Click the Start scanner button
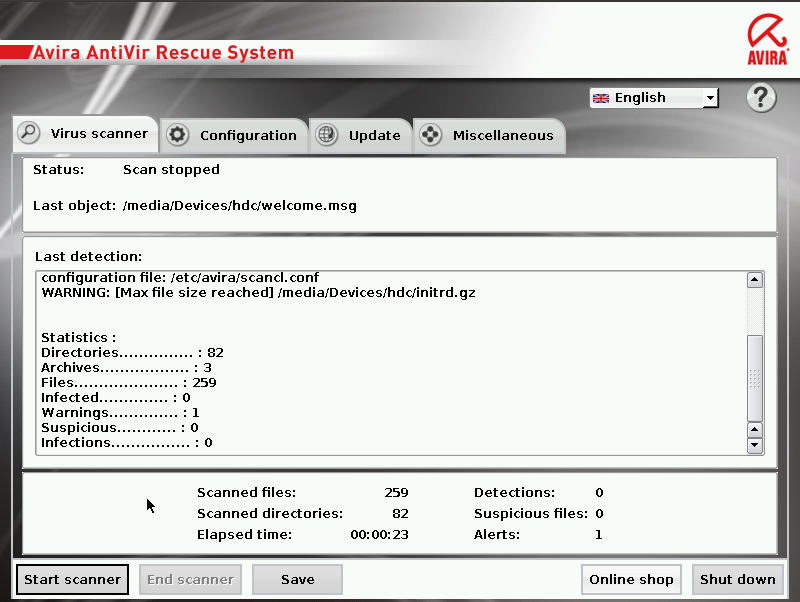The width and height of the screenshot is (800, 602). pos(72,580)
